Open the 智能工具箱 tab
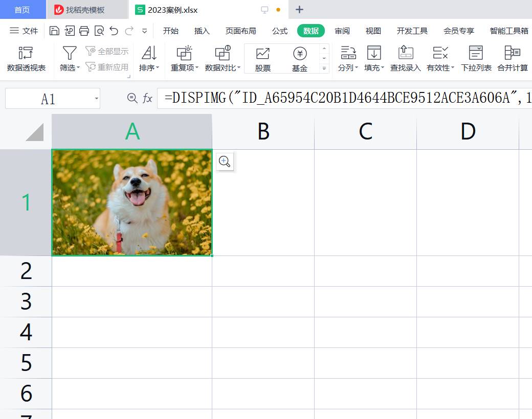The height and width of the screenshot is (419, 532). coord(509,31)
